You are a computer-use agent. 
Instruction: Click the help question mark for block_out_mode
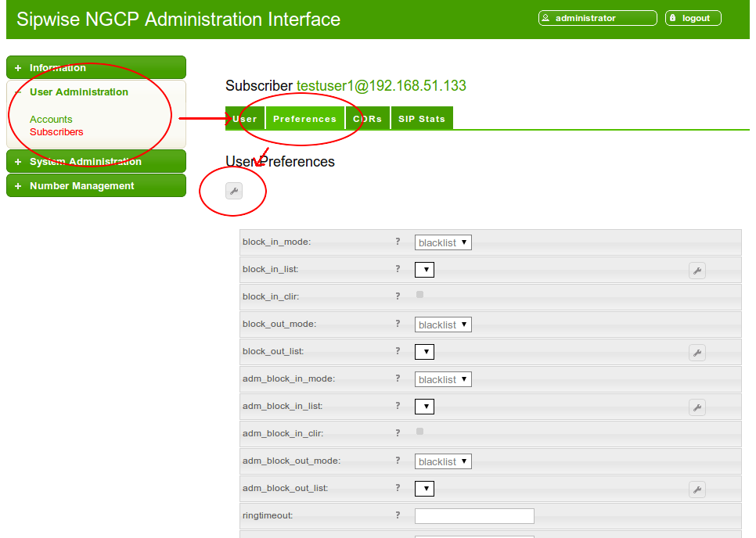pos(398,324)
